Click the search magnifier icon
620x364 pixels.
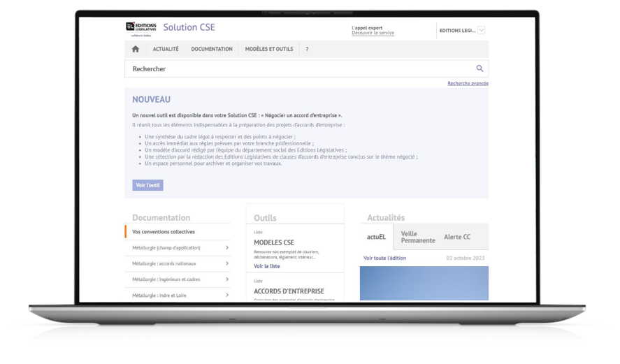tap(480, 68)
